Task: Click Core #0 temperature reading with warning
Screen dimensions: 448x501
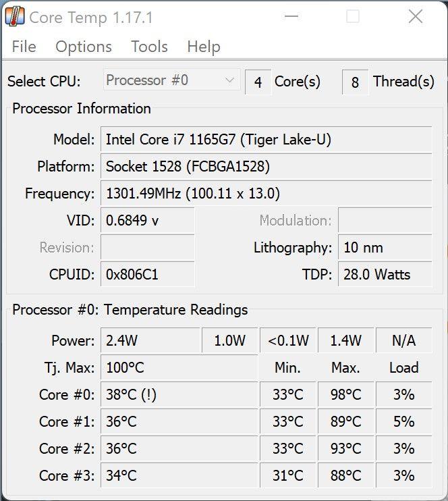Action: (x=179, y=395)
